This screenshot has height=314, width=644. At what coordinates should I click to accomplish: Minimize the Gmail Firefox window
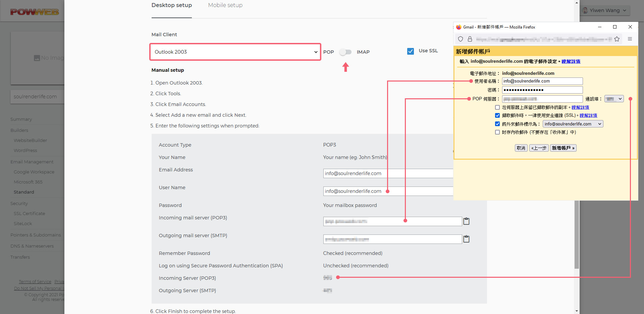click(x=600, y=27)
